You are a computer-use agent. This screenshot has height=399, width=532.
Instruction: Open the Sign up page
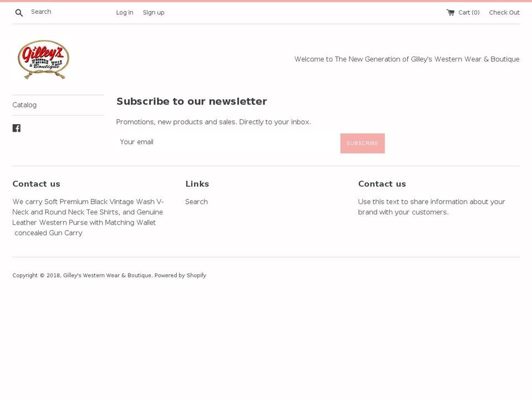(154, 13)
